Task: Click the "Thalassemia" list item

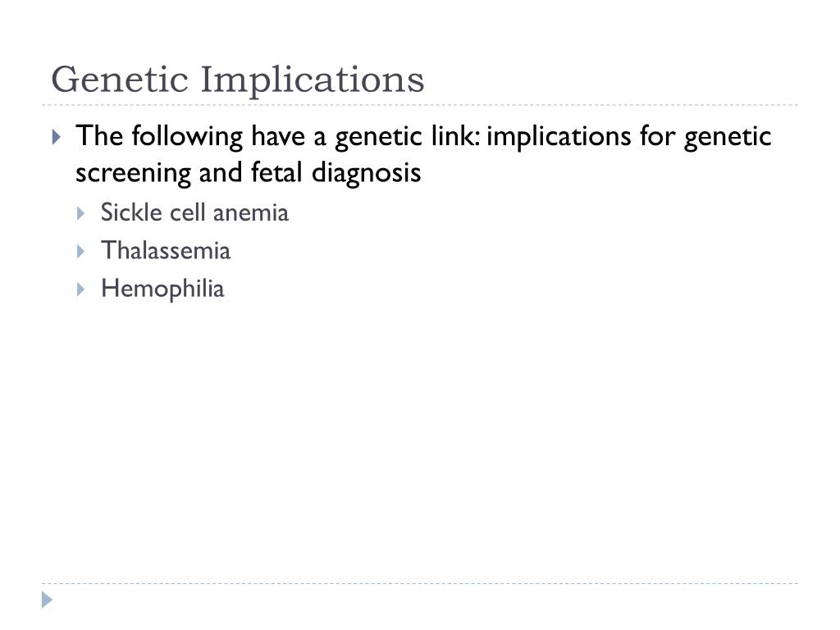Action: [x=166, y=251]
